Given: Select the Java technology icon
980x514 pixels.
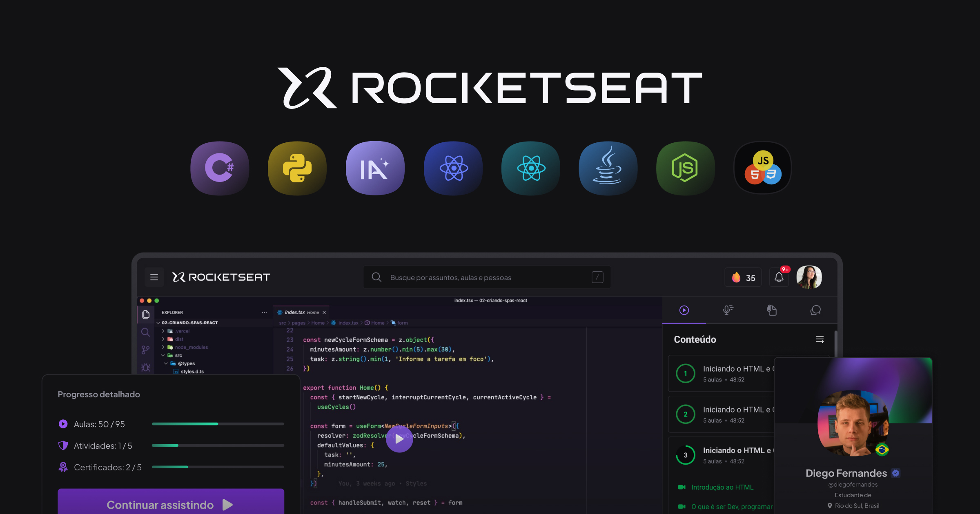Looking at the screenshot, I should [x=608, y=168].
